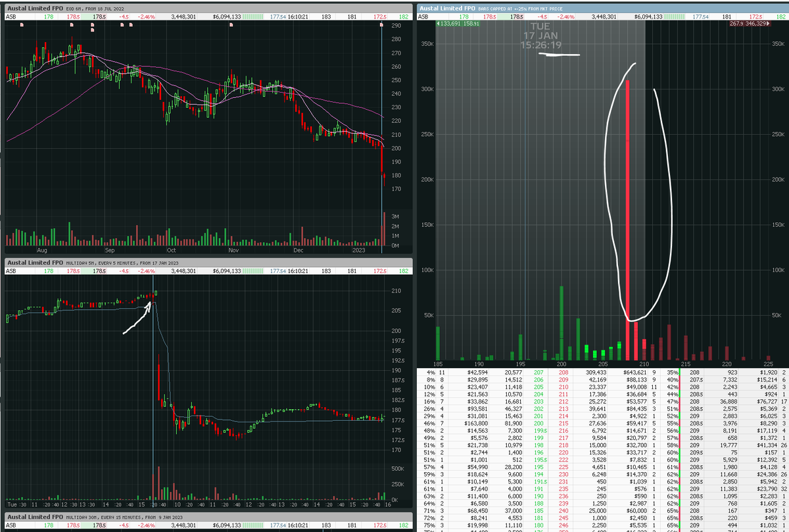The image size is (789, 532).
Task: Click the tall green bar at 200 in depth chart
Action: (x=562, y=322)
